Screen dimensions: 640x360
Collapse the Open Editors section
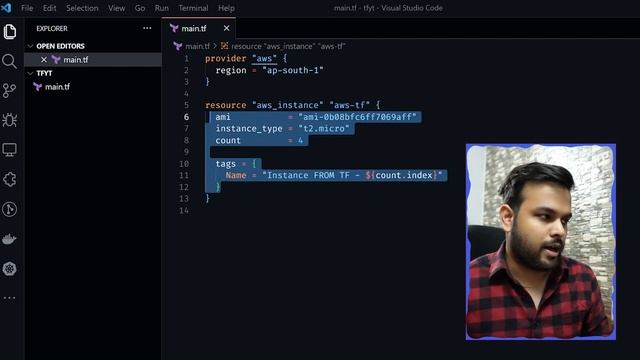30,46
